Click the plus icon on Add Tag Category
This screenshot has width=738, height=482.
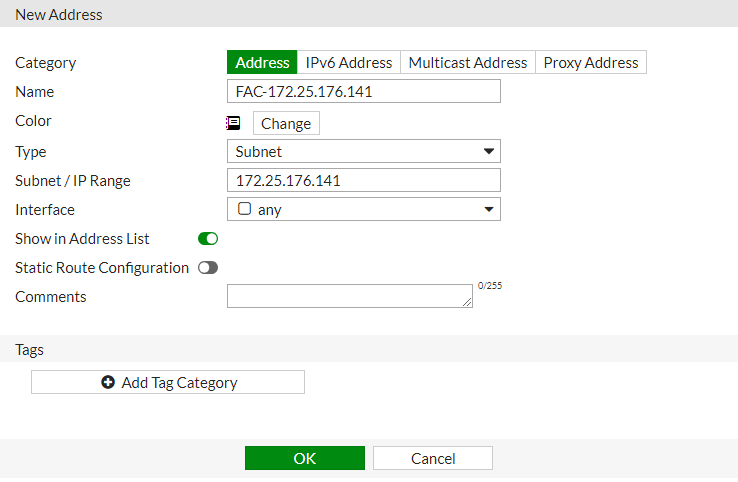pyautogui.click(x=108, y=382)
